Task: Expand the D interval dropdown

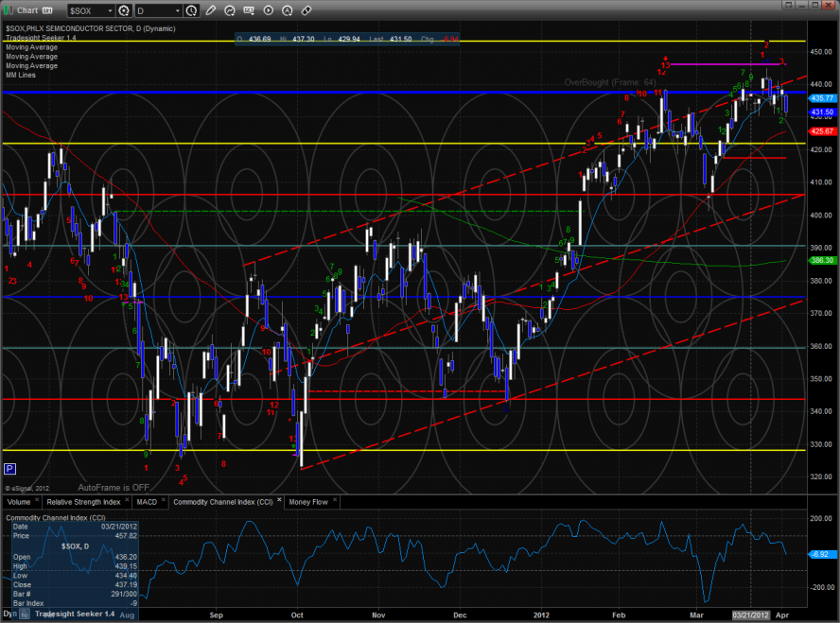Action: (177, 10)
